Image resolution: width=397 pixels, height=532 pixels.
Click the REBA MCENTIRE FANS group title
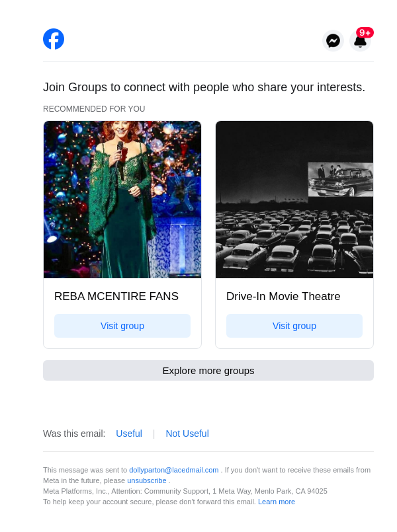(116, 297)
